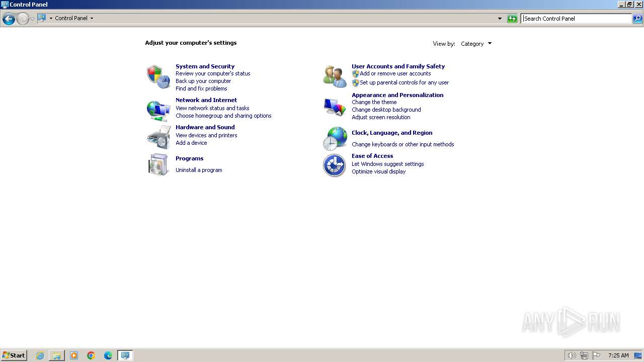Click the Control Panel breadcrumb text
This screenshot has height=362, width=644.
pyautogui.click(x=71, y=18)
